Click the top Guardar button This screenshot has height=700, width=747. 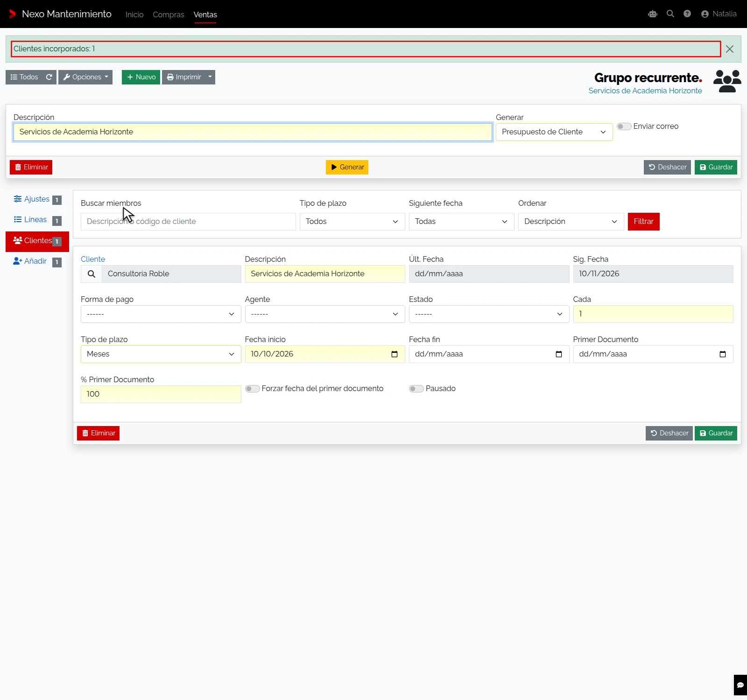(x=716, y=167)
